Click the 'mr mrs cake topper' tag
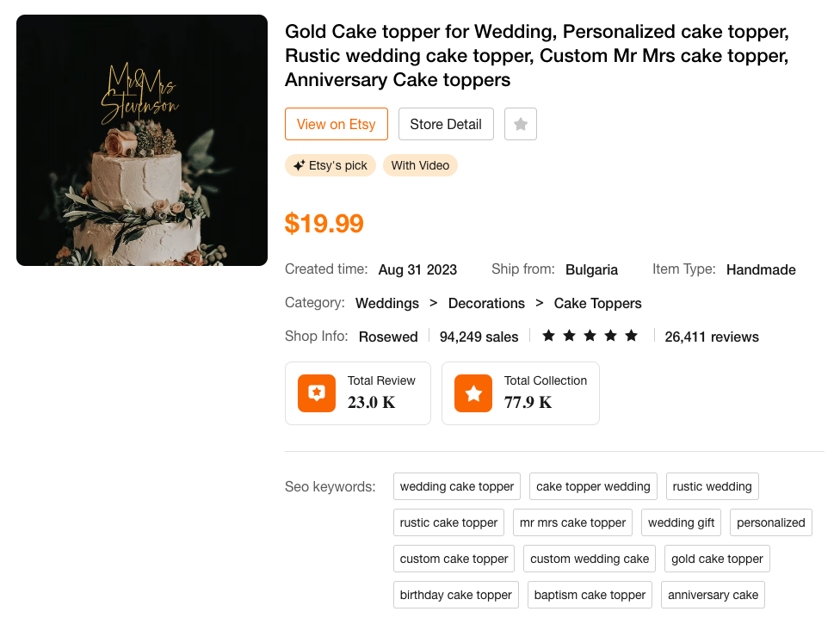This screenshot has height=624, width=840. pos(572,522)
